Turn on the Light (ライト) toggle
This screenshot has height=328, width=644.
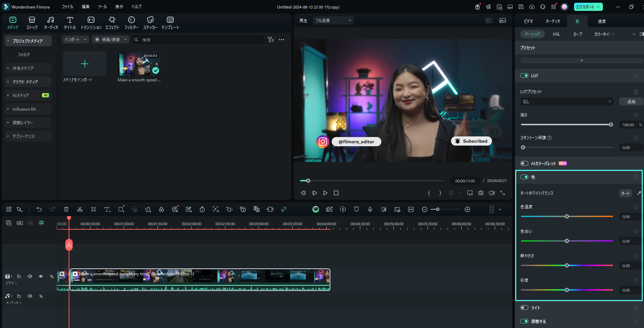524,308
